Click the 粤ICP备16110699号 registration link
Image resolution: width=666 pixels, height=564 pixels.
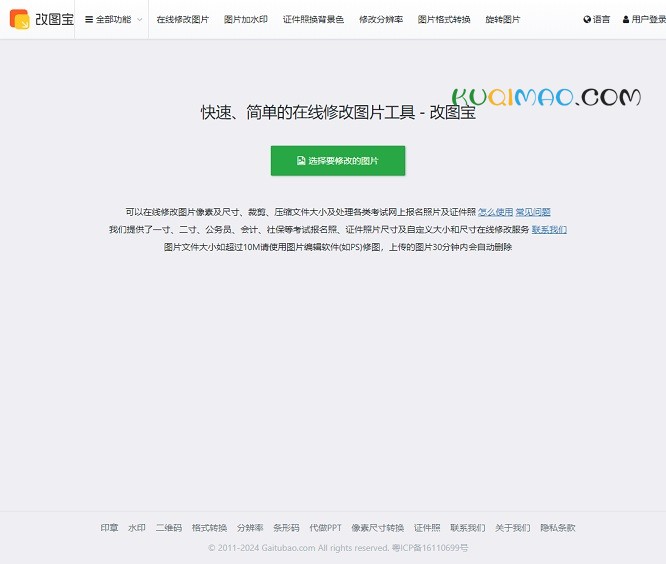click(x=430, y=548)
